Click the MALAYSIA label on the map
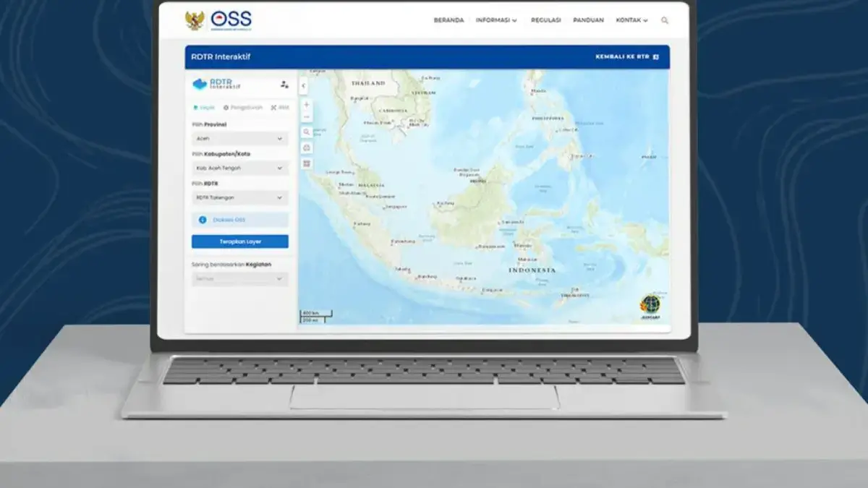This screenshot has width=868, height=488. click(x=370, y=185)
